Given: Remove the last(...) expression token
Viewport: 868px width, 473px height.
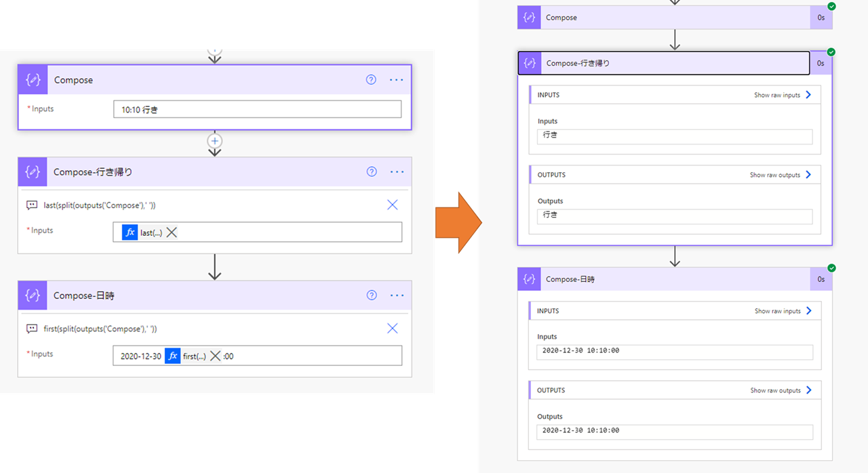Looking at the screenshot, I should pos(172,232).
